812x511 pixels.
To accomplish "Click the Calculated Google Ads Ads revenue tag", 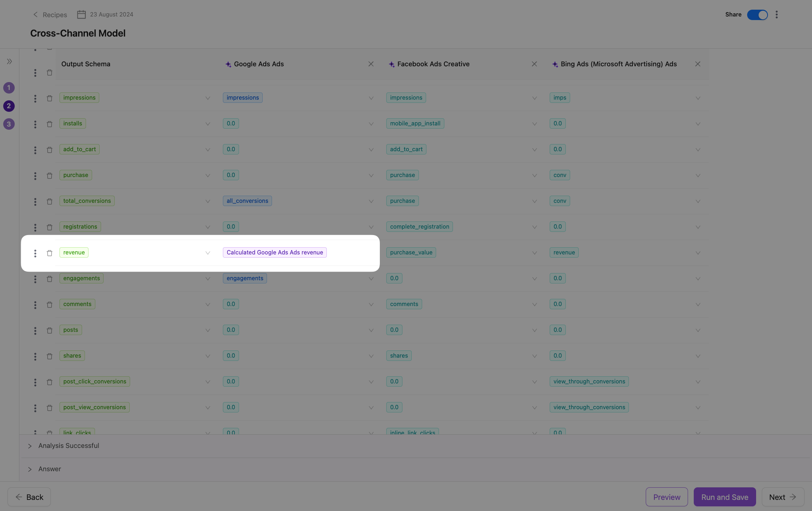I will tap(274, 252).
